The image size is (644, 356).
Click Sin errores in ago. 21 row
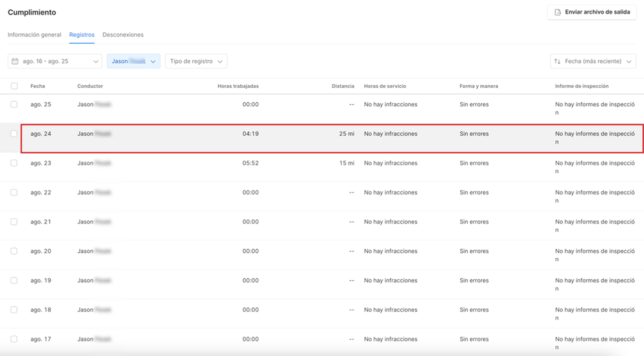pos(474,222)
